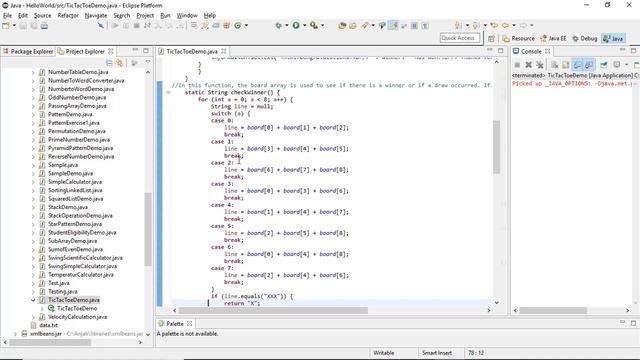Switch to the Package Explorer tab
This screenshot has height=360, width=640.
[x=28, y=51]
